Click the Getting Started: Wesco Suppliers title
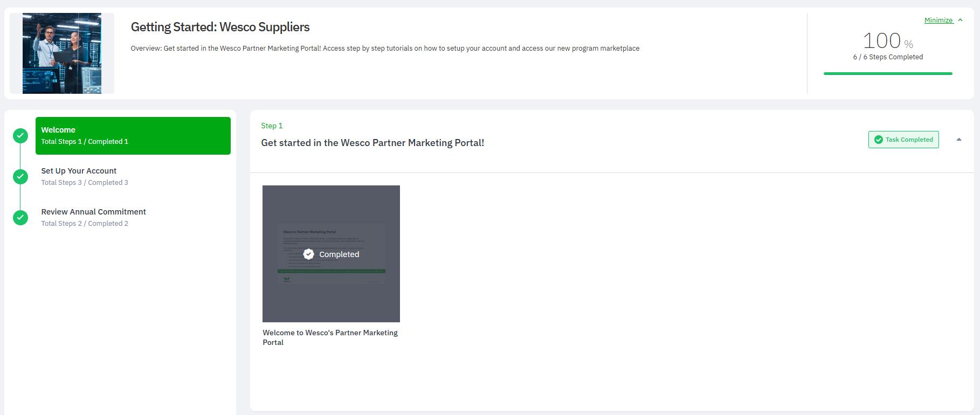The width and height of the screenshot is (980, 415). tap(220, 27)
